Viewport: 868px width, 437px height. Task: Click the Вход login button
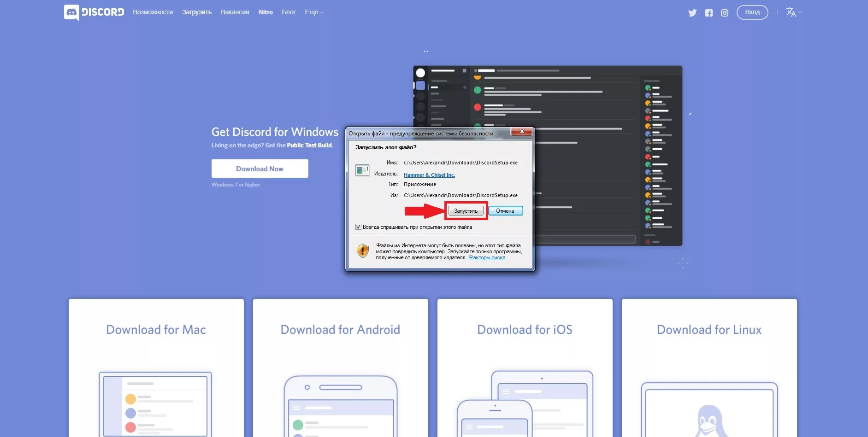click(x=752, y=12)
